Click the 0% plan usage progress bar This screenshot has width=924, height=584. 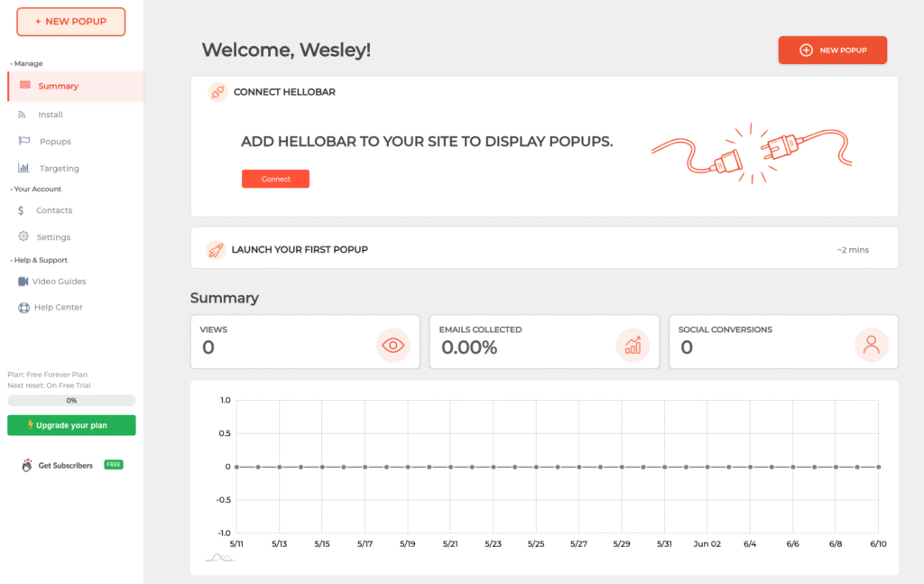point(71,400)
